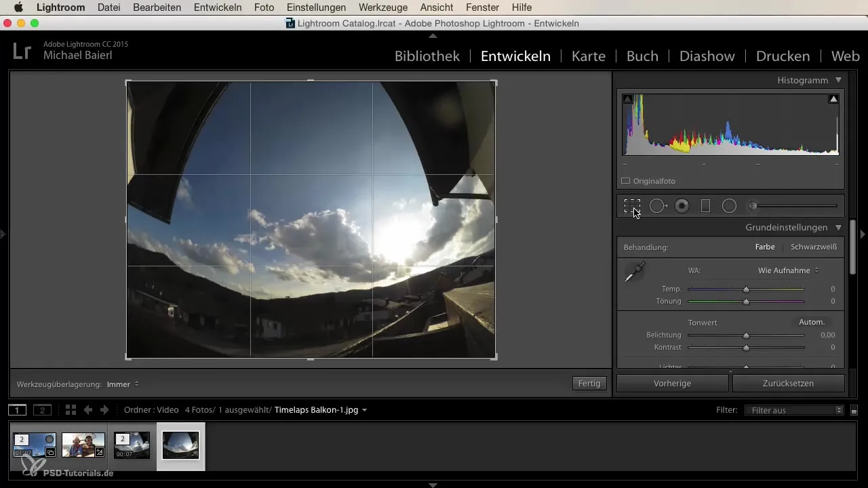Switch to the Web module
This screenshot has width=868, height=488.
point(845,56)
